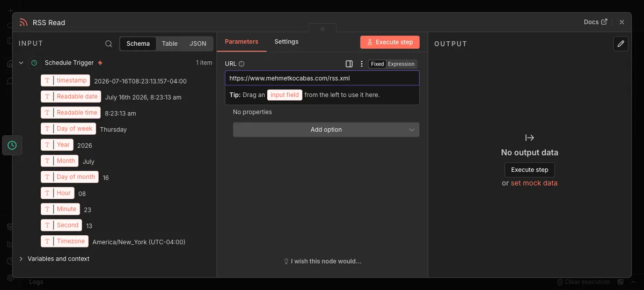Click Execute step in output panel

[530, 170]
